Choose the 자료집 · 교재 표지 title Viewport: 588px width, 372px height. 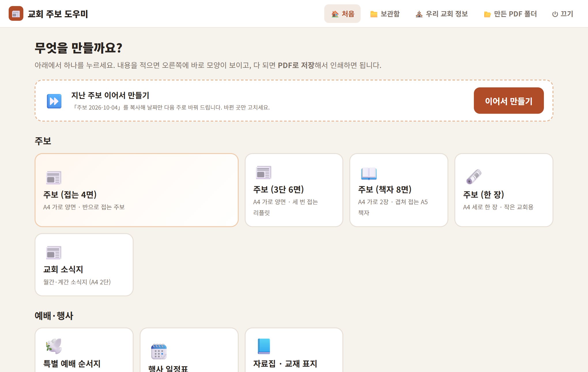point(285,364)
